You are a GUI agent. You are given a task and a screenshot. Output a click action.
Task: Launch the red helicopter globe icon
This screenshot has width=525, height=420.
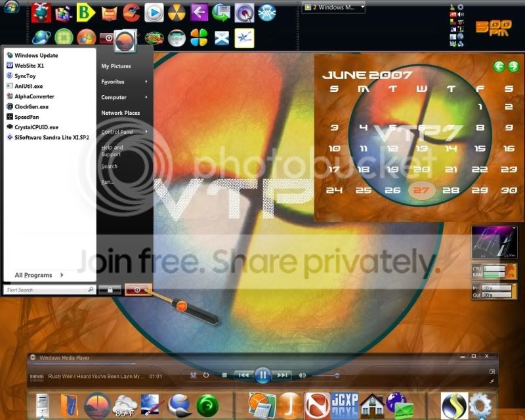41,12
